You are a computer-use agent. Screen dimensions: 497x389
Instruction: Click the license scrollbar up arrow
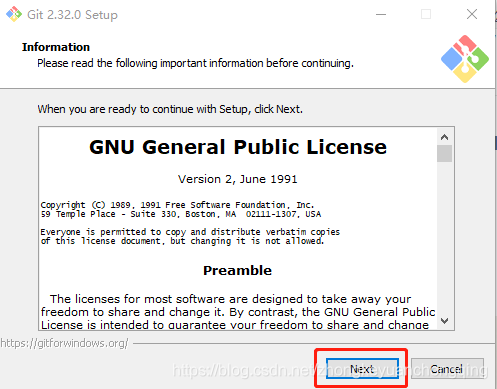pyautogui.click(x=444, y=137)
